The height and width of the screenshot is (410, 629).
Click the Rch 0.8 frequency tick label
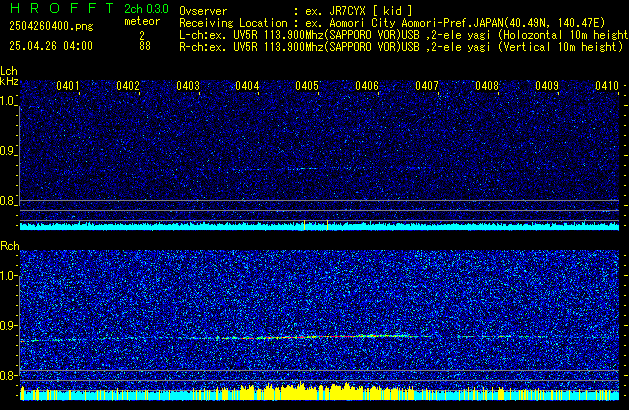[x=8, y=375]
